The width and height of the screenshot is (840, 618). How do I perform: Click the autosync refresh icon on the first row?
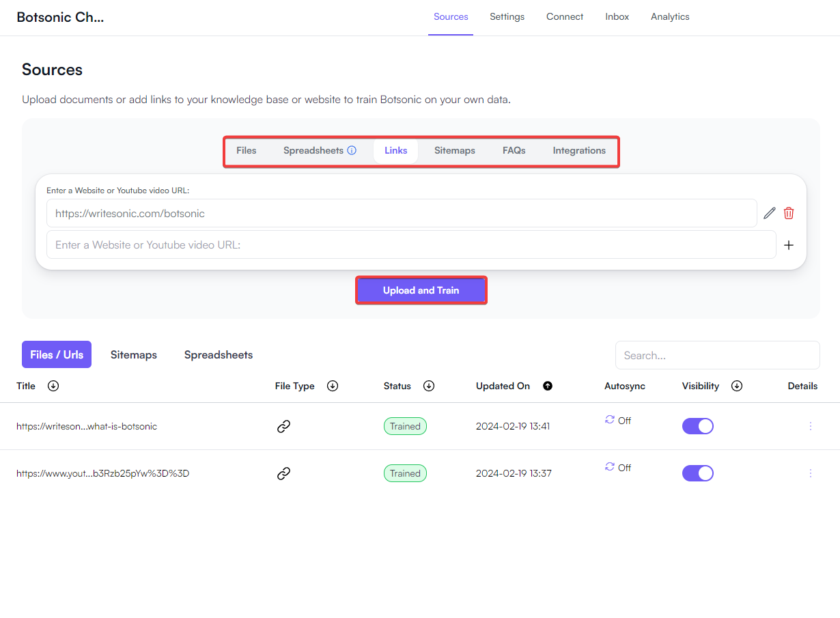(x=608, y=420)
